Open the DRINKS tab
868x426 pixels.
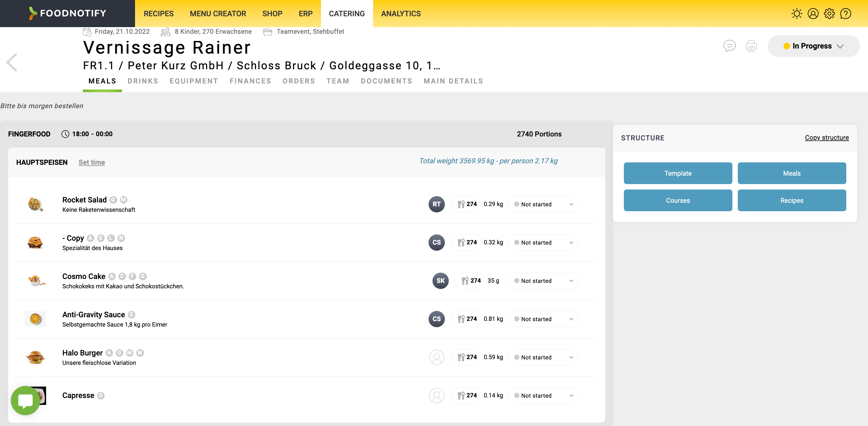tap(143, 81)
